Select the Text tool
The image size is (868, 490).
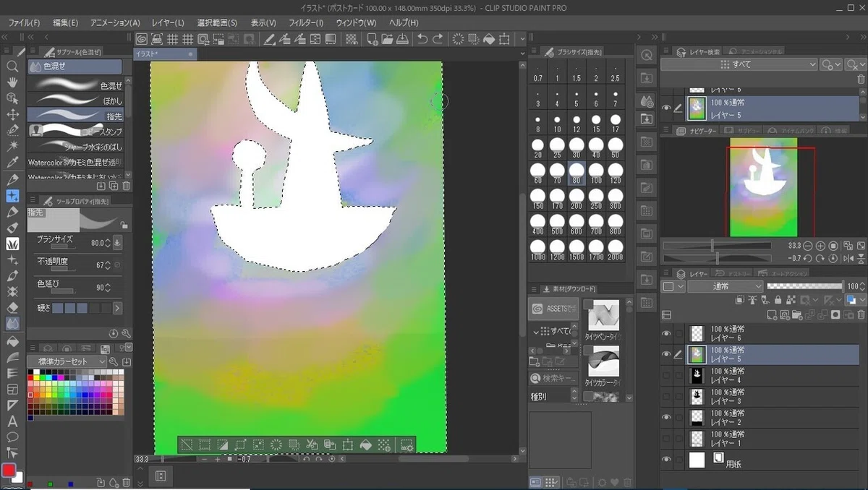pyautogui.click(x=12, y=421)
